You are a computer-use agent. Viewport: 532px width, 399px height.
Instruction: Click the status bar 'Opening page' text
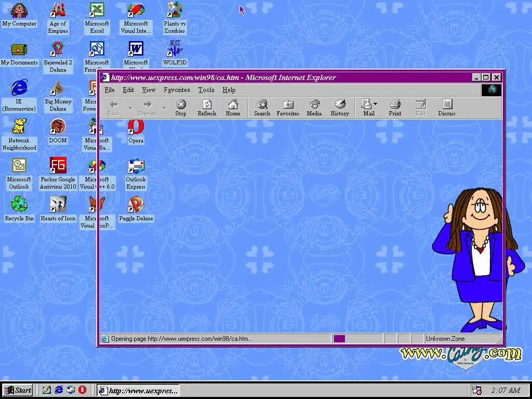[x=181, y=339]
